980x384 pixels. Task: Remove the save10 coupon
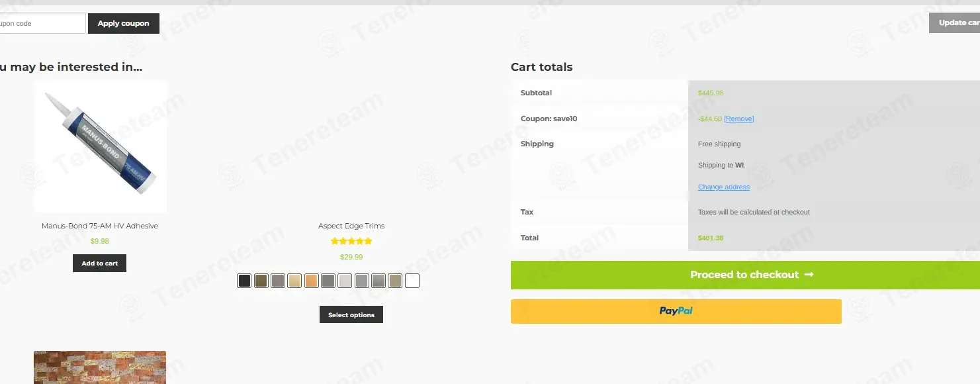tap(738, 119)
